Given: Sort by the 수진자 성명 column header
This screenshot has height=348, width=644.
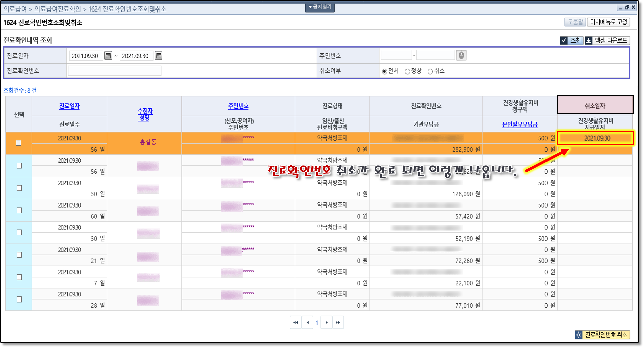Looking at the screenshot, I should tap(145, 114).
